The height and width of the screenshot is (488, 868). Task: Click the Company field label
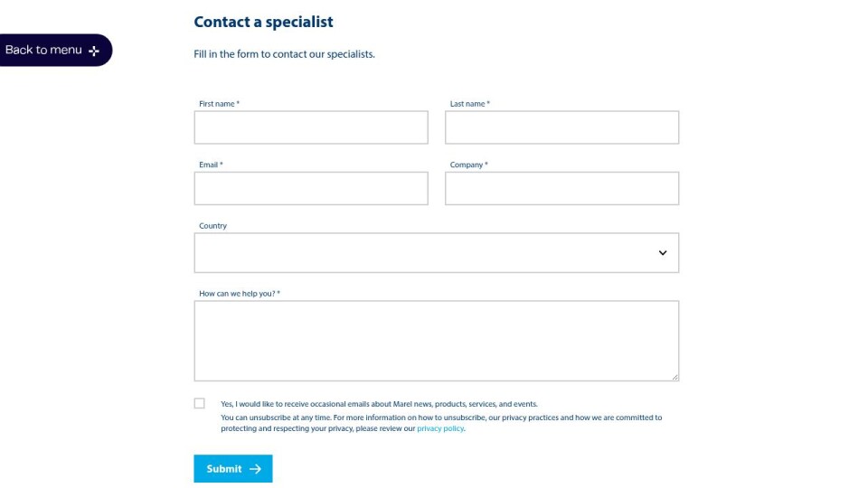pos(469,164)
